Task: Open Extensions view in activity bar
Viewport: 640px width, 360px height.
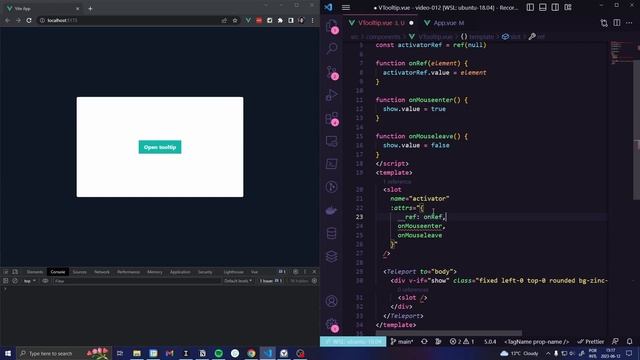Action: click(332, 118)
